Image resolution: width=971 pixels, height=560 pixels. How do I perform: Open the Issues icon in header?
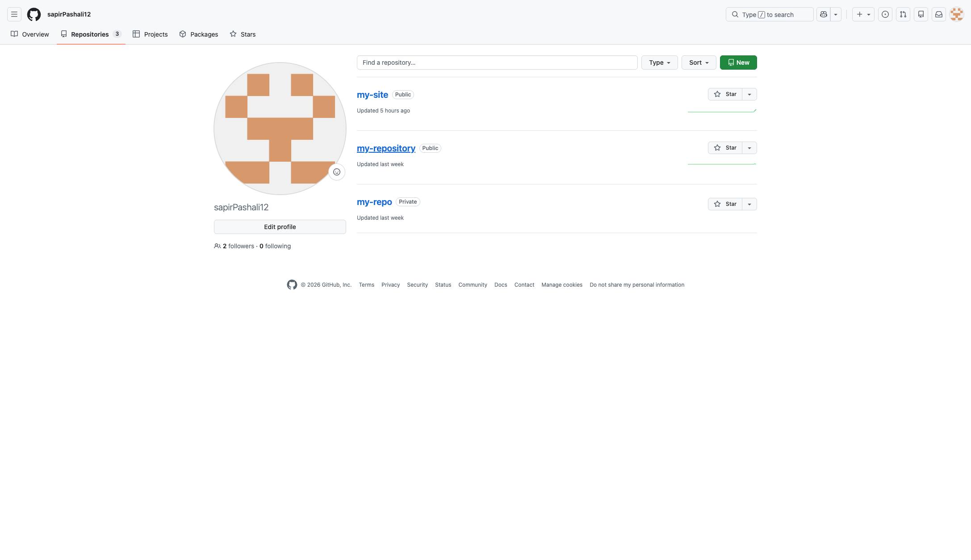(x=885, y=14)
